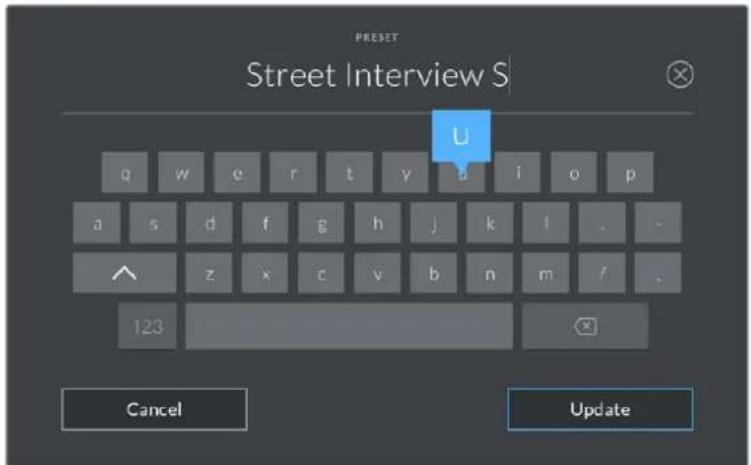Tap the letter k key
This screenshot has width=751, height=465.
pos(490,223)
